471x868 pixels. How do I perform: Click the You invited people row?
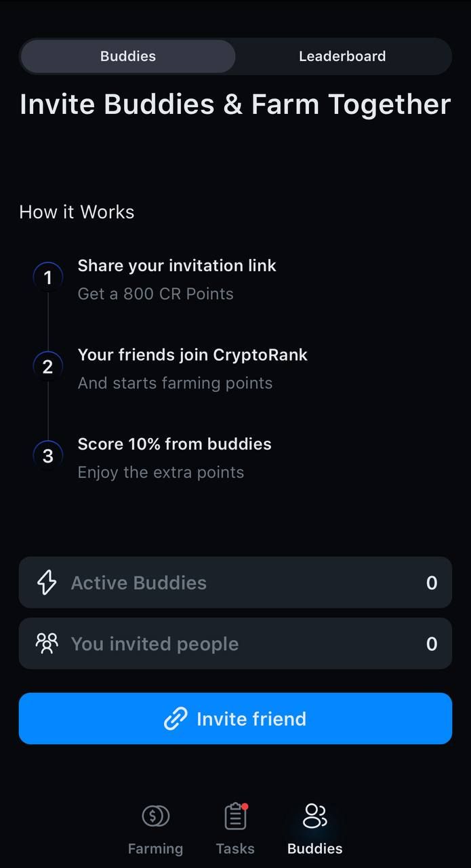click(235, 644)
